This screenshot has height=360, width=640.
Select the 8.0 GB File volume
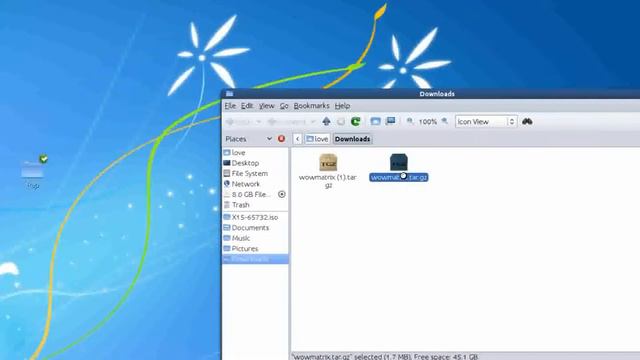coord(250,194)
